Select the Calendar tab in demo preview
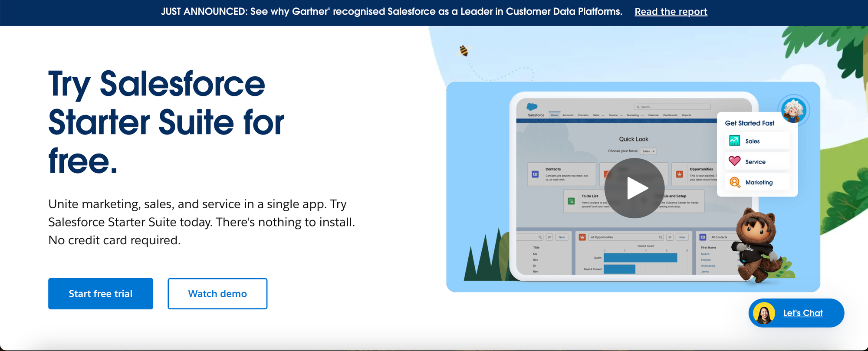The image size is (868, 351). (x=654, y=115)
